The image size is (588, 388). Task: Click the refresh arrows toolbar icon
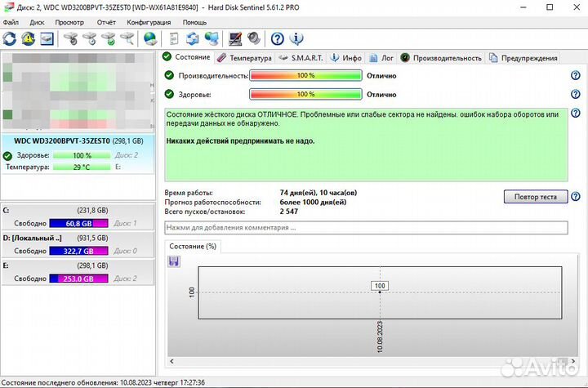pos(10,38)
